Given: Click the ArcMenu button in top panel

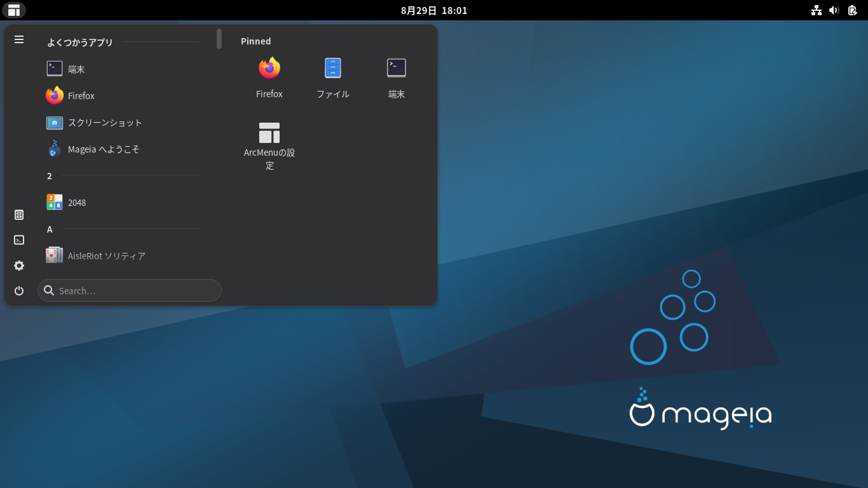Looking at the screenshot, I should (x=14, y=10).
